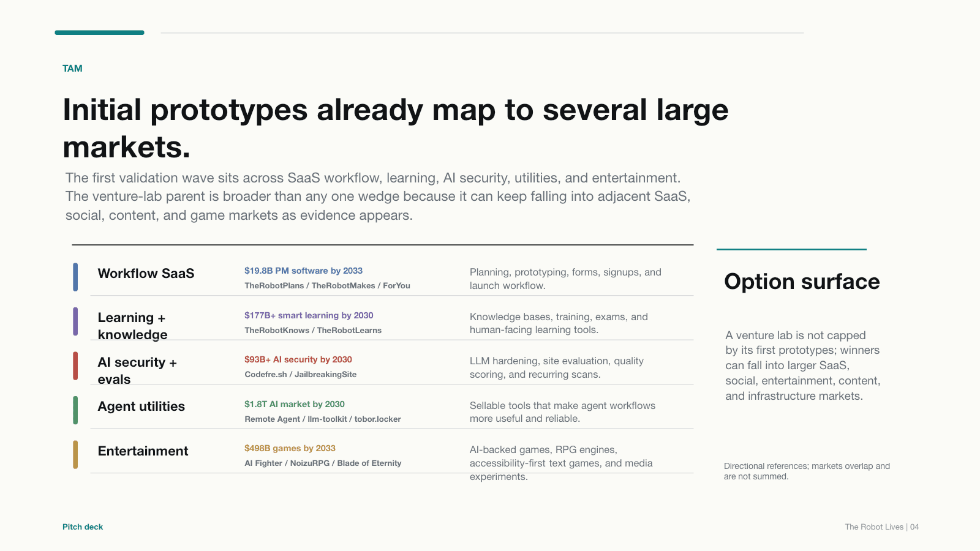Open the $1.8T AI market by 2030 reference
Viewport: 980px width, 551px height.
click(x=295, y=404)
